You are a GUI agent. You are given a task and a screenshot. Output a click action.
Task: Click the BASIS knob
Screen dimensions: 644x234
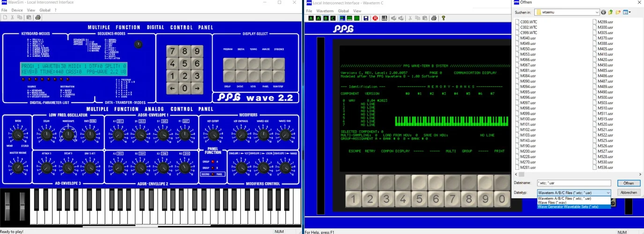(18, 135)
